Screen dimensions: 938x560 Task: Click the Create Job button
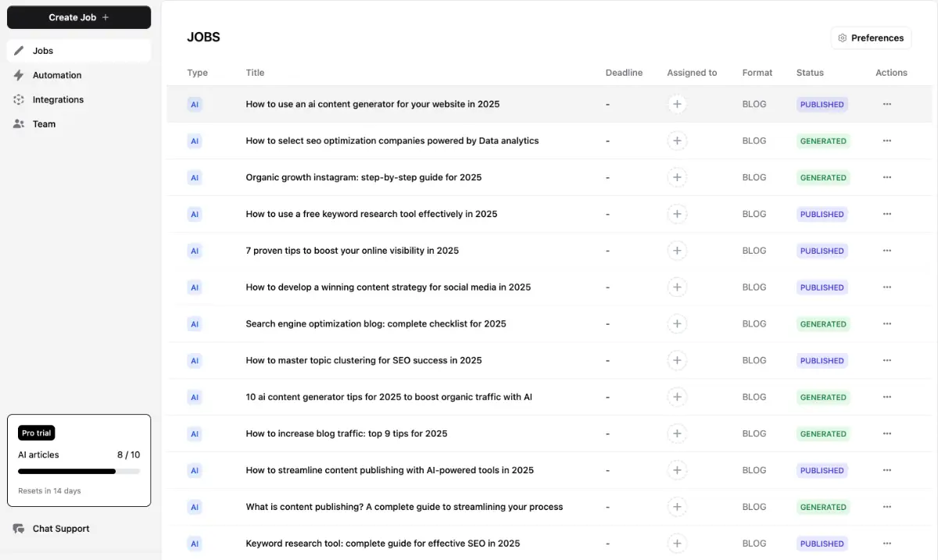point(79,17)
